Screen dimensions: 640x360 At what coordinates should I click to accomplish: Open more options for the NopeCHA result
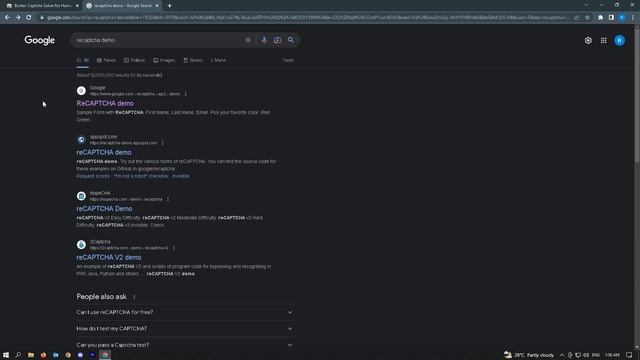[x=168, y=199]
